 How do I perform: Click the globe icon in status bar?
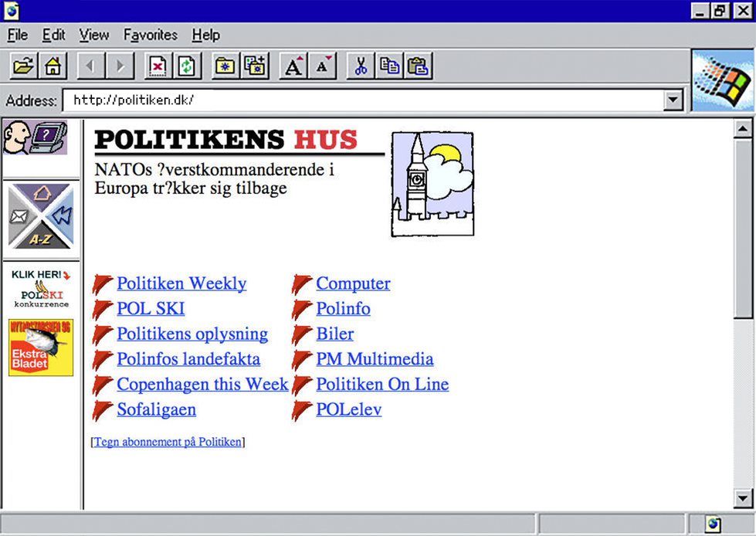click(x=713, y=524)
